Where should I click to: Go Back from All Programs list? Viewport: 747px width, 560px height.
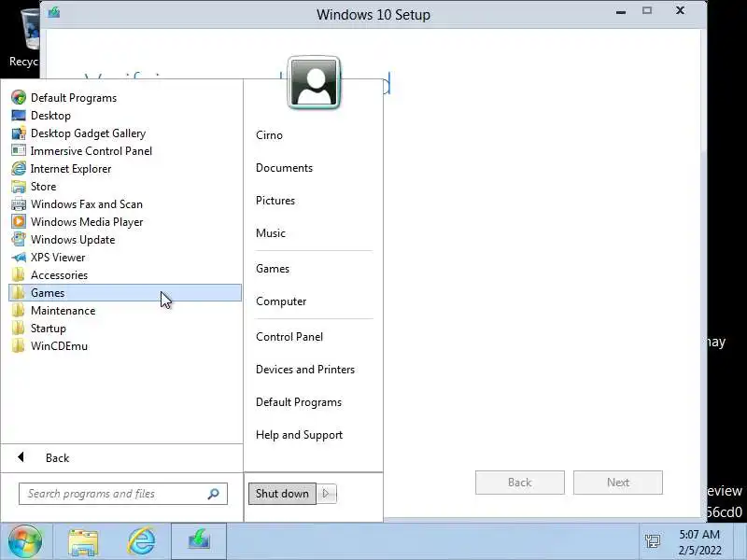tap(122, 458)
